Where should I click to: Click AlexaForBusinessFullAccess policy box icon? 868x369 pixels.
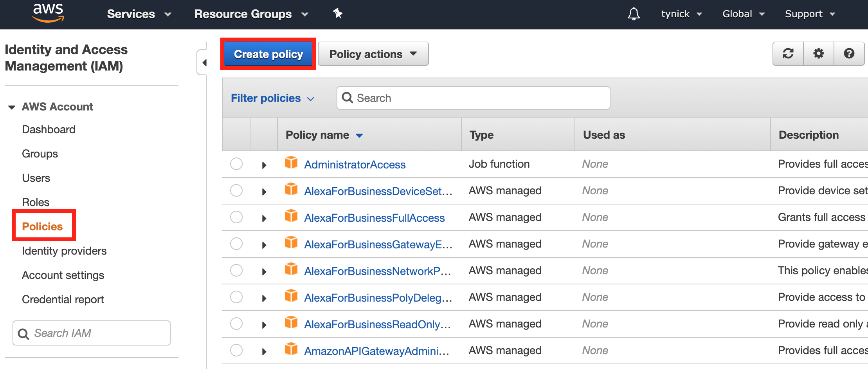click(x=291, y=215)
